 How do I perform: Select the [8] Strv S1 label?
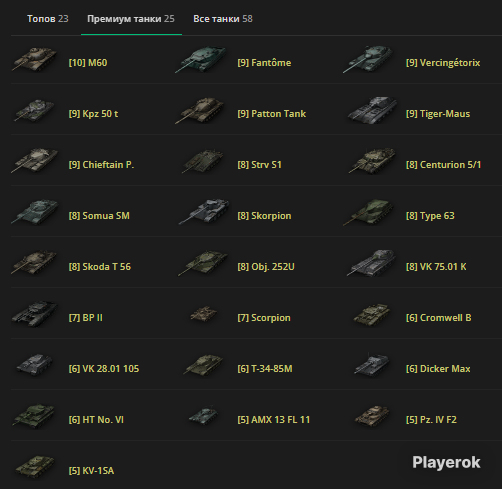pos(260,165)
